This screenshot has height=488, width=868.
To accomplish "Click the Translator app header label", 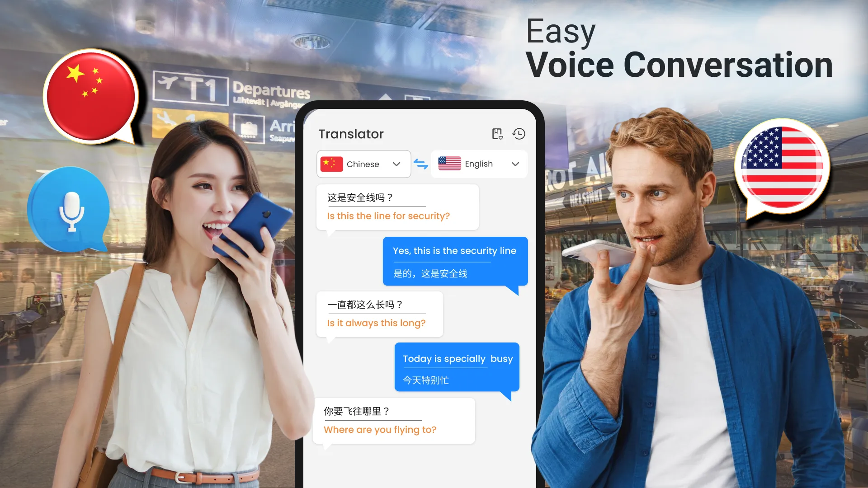I will pyautogui.click(x=351, y=133).
